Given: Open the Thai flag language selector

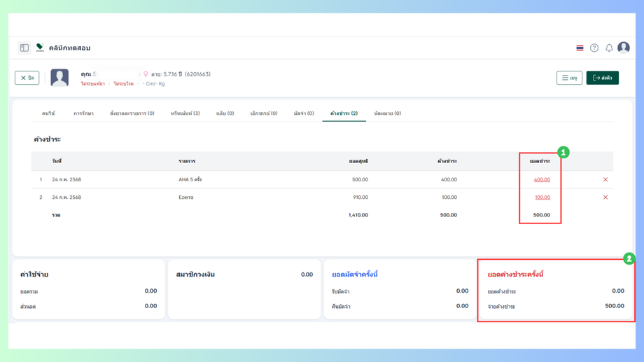Looking at the screenshot, I should point(580,48).
